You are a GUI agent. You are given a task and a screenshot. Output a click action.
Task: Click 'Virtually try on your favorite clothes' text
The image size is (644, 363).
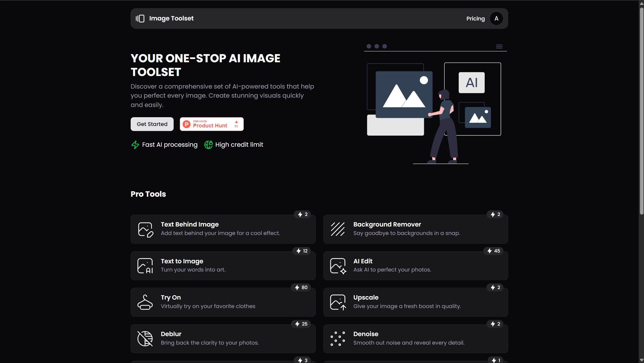click(x=208, y=306)
